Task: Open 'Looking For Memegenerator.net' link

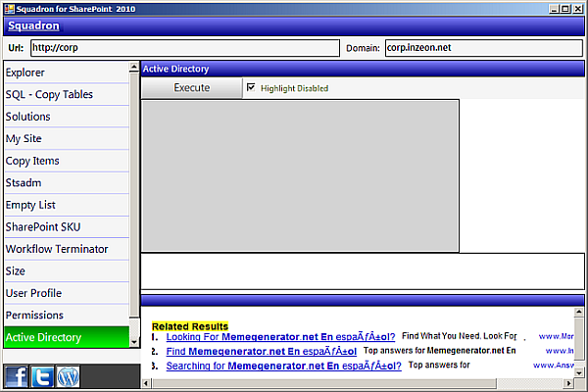Action: click(280, 337)
